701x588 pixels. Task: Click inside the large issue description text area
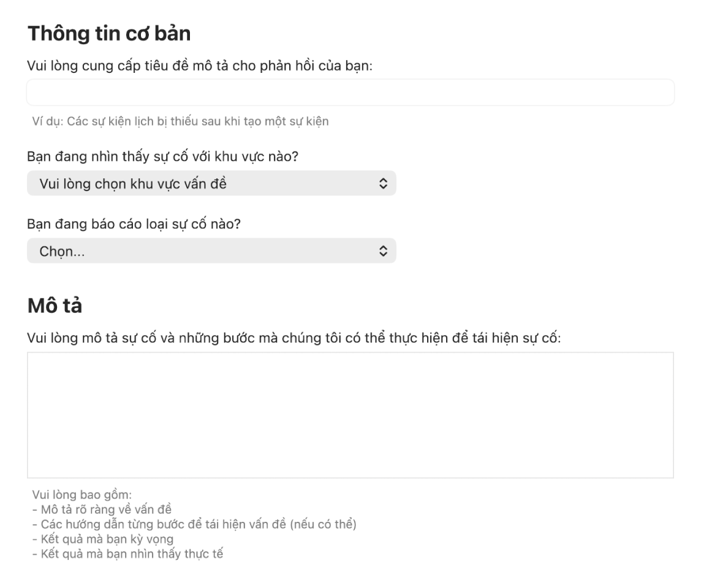coord(350,415)
